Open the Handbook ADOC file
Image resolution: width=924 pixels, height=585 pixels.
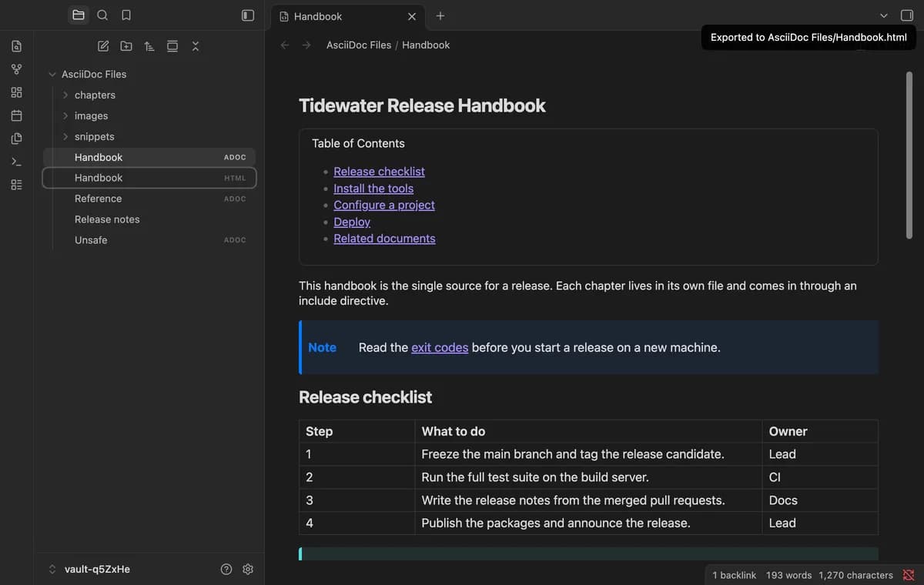[x=149, y=157]
